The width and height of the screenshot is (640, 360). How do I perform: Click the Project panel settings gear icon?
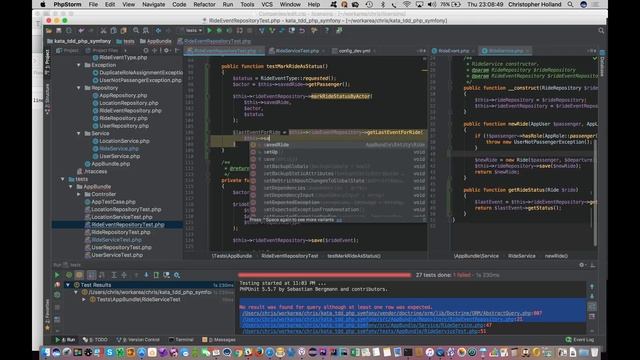point(166,51)
